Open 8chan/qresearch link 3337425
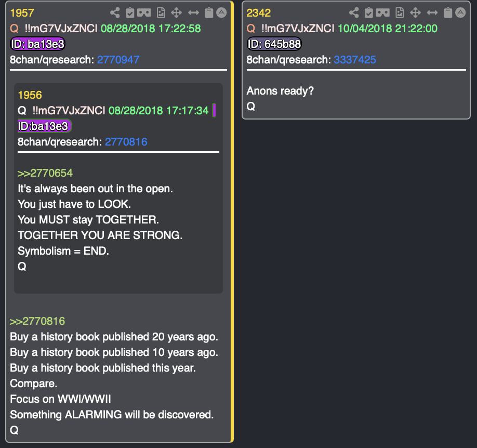This screenshot has width=477, height=448. (355, 60)
